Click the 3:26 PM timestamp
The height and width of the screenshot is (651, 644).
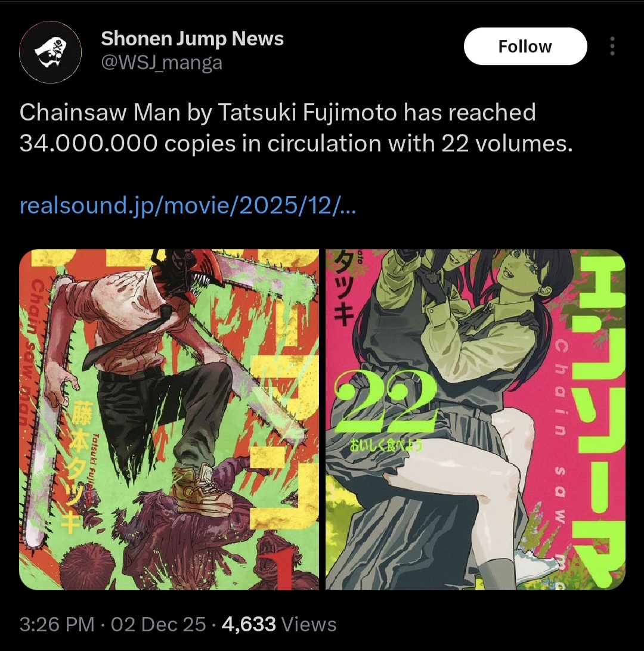click(x=57, y=624)
